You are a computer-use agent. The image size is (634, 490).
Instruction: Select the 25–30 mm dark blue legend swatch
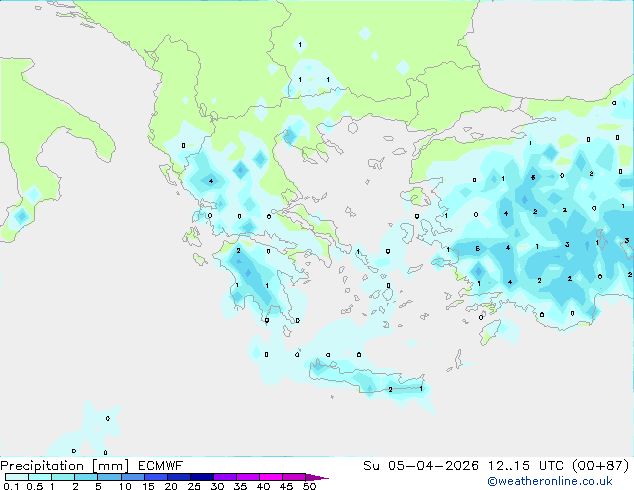(x=202, y=477)
